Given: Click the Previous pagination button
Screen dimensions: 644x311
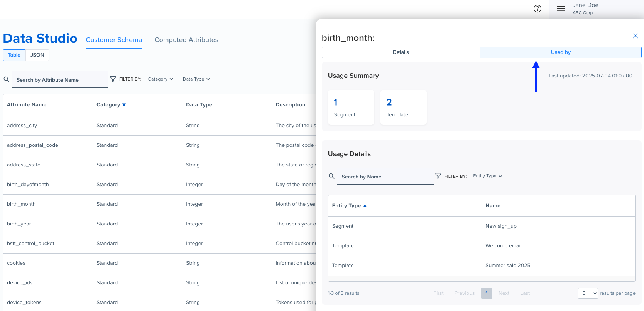Looking at the screenshot, I should tap(465, 293).
